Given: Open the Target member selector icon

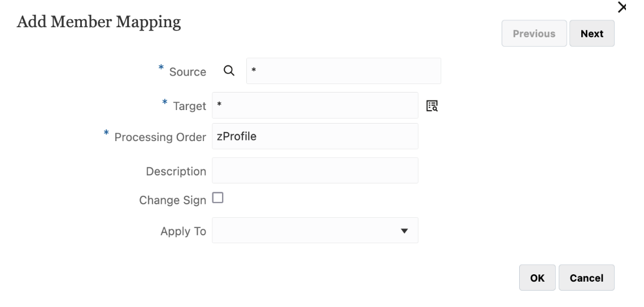Looking at the screenshot, I should tap(432, 106).
